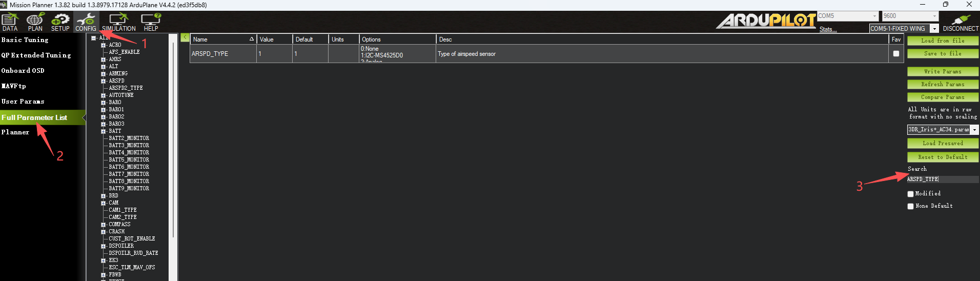Collapse tree panel with green arrow button
Viewport: 980px width, 281px height.
coord(185,37)
